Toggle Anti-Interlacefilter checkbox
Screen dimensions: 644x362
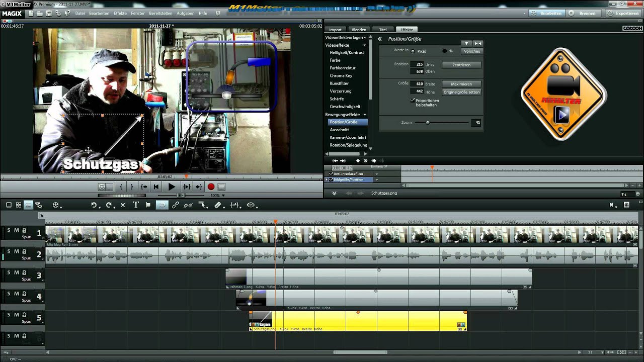coord(331,174)
